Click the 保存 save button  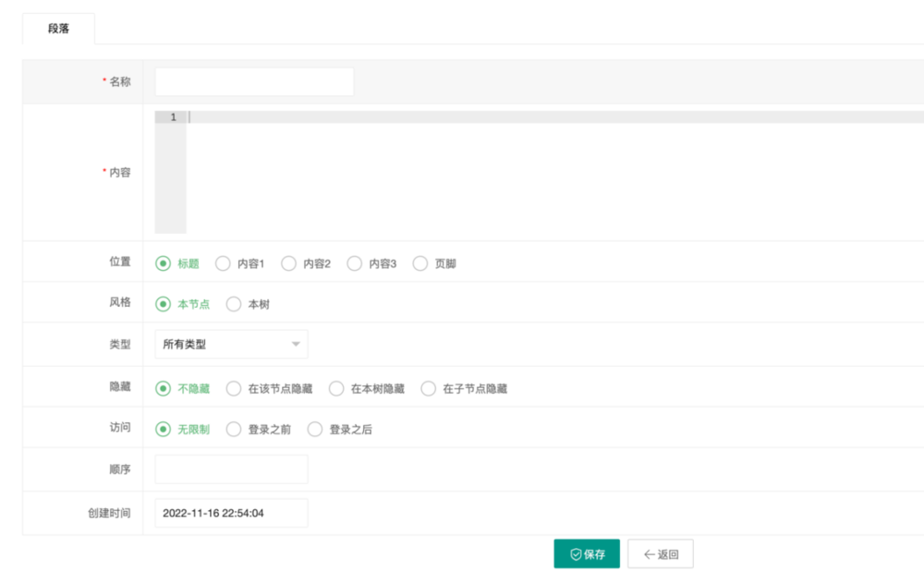click(587, 554)
